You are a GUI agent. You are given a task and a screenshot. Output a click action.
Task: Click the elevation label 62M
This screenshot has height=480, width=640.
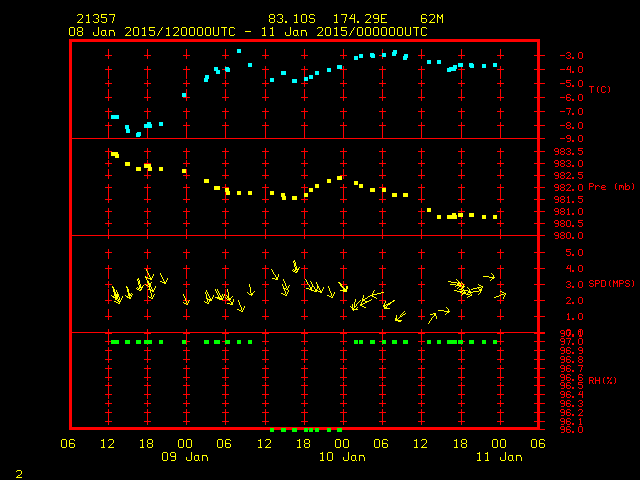(432, 19)
